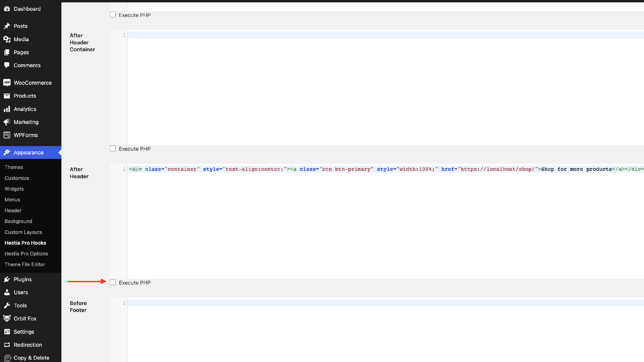Open the Widgets submenu link
This screenshot has width=644, height=362.
coord(14,189)
